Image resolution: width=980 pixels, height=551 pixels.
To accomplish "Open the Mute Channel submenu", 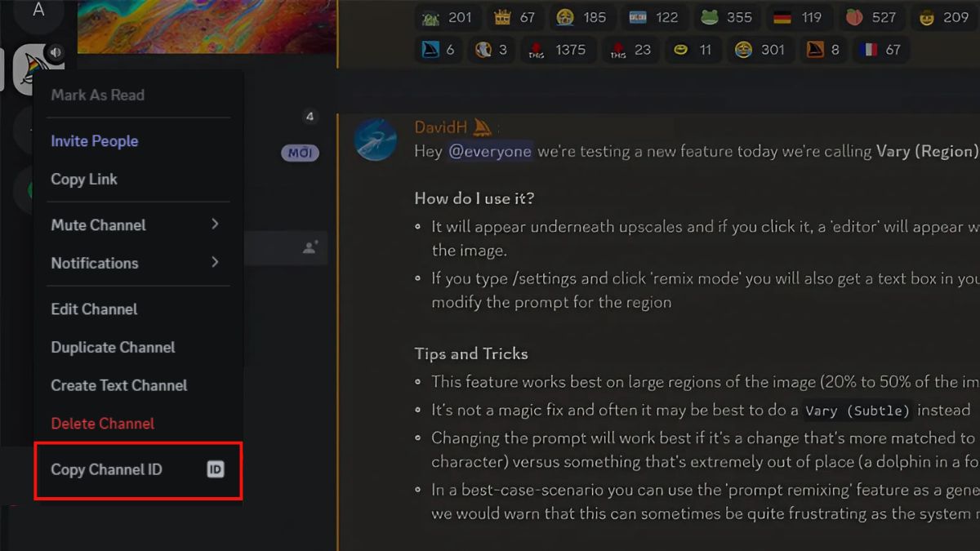I will (138, 224).
